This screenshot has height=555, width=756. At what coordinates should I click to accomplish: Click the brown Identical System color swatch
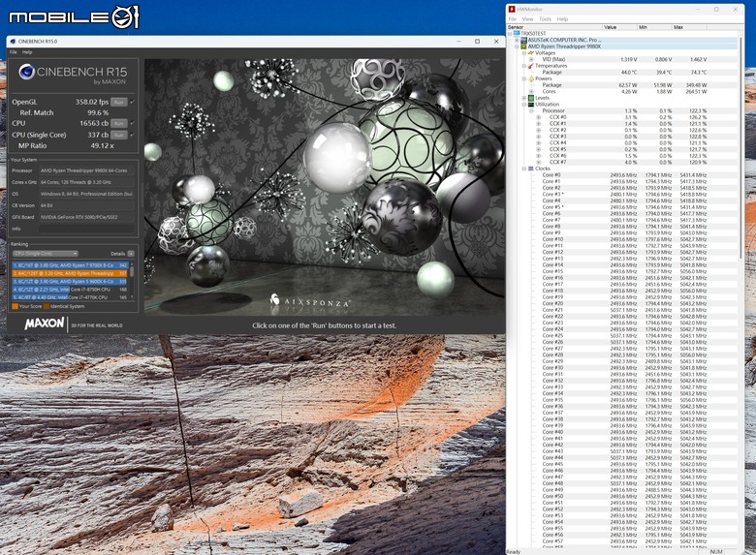[x=47, y=306]
